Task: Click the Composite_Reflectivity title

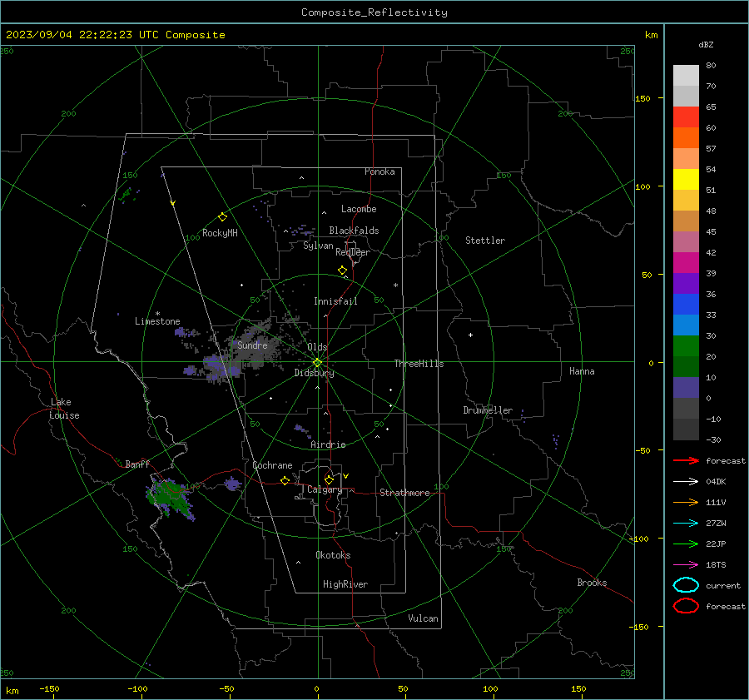Action: click(x=374, y=12)
